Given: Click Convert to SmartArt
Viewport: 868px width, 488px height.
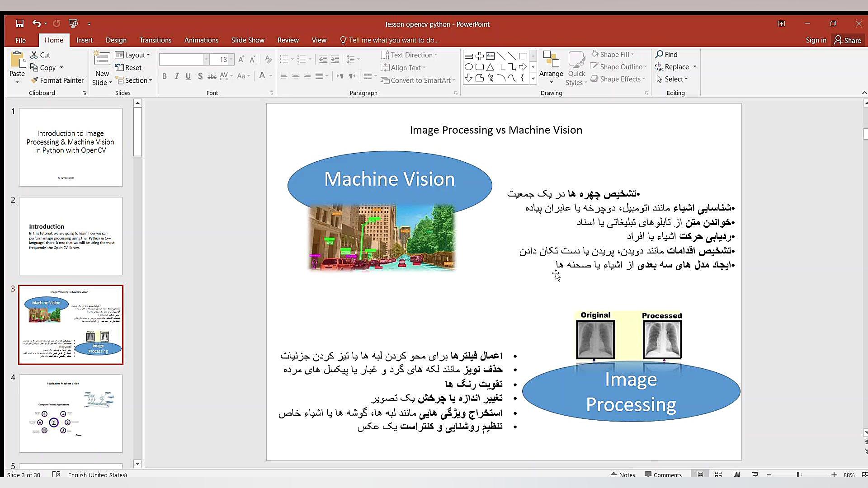Looking at the screenshot, I should pyautogui.click(x=418, y=80).
